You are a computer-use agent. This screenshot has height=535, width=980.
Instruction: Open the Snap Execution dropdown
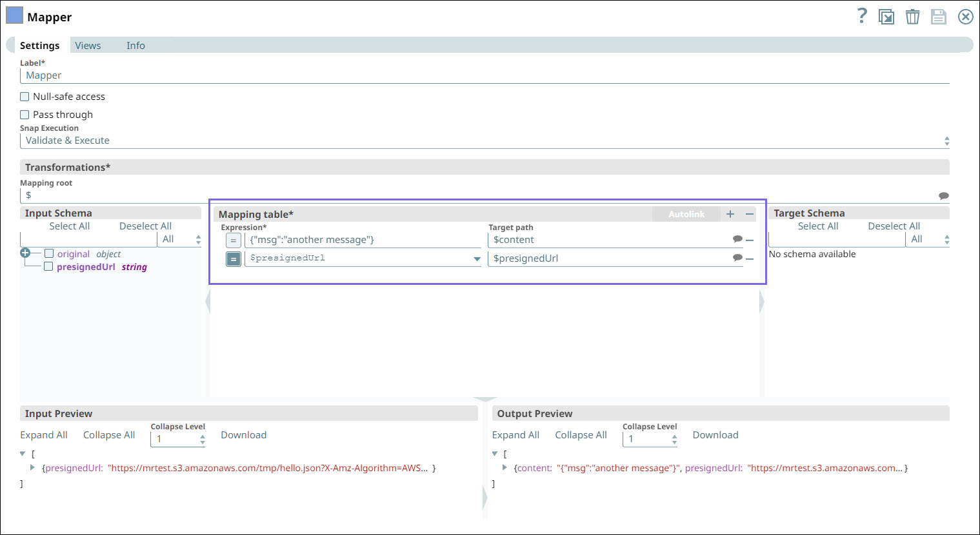484,141
